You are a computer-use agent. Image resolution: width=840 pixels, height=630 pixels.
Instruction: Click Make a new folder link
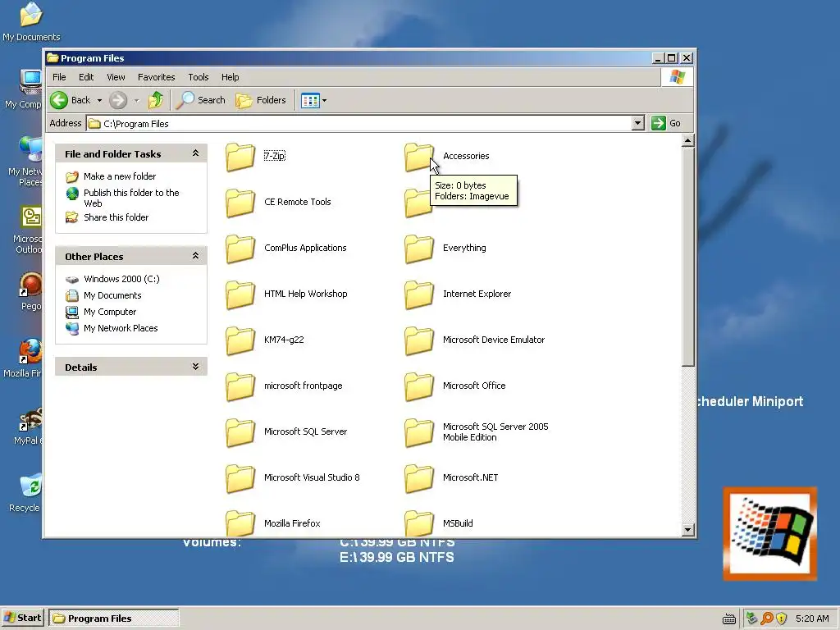120,176
